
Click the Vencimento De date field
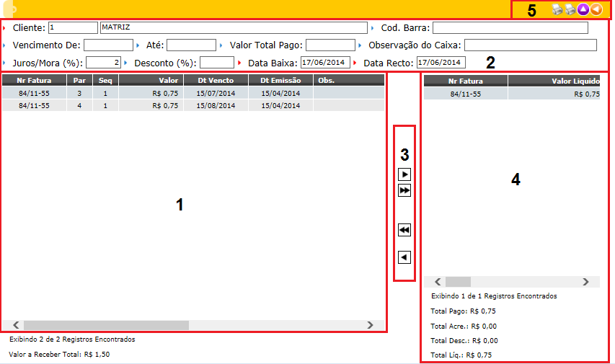[108, 45]
